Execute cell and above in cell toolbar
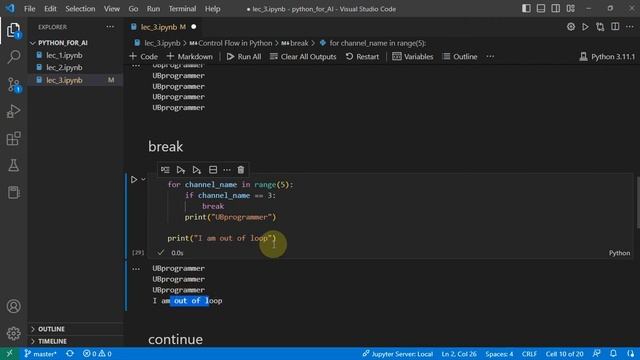Viewport: 640px width, 360px height. 181,170
